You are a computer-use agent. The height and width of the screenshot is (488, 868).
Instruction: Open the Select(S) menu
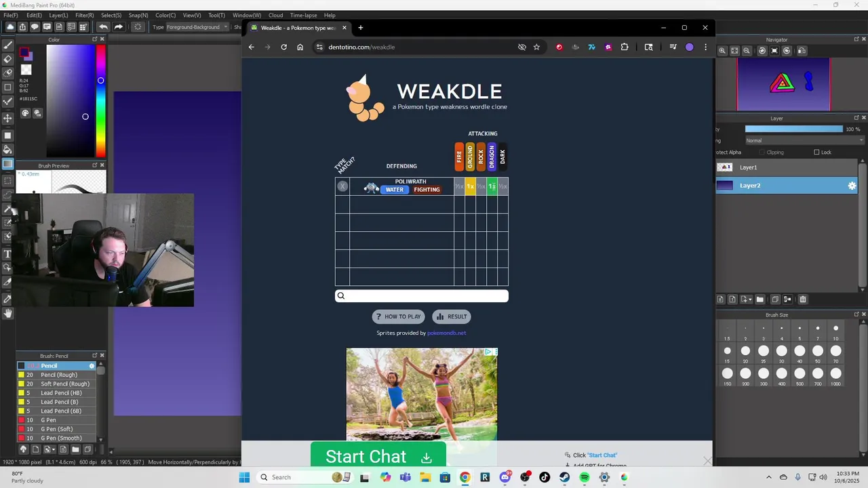tap(111, 15)
